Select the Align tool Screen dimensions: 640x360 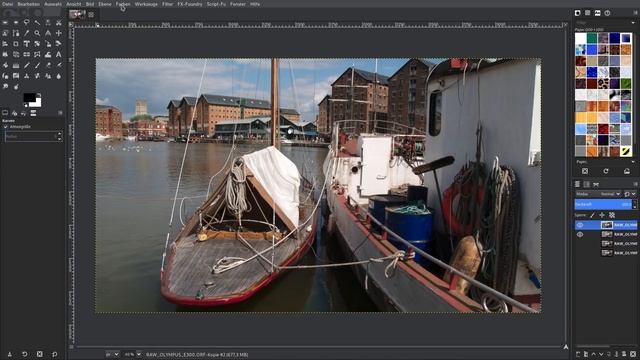5,44
